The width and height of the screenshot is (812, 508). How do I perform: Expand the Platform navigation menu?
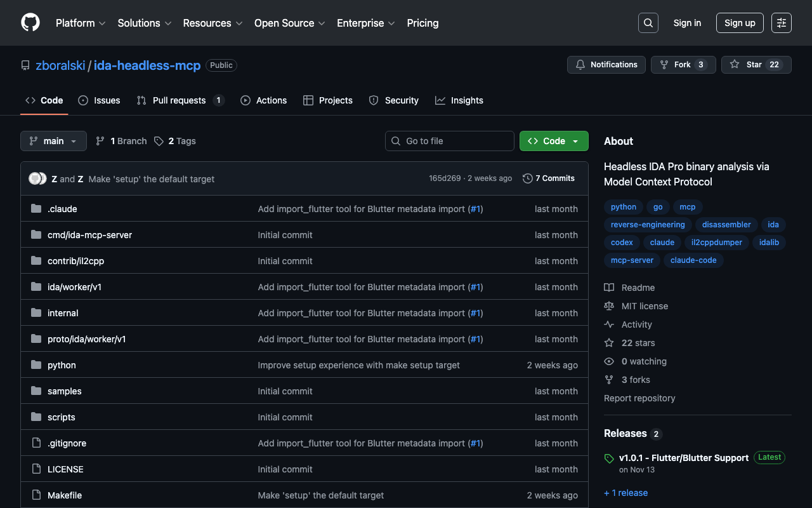coord(80,23)
